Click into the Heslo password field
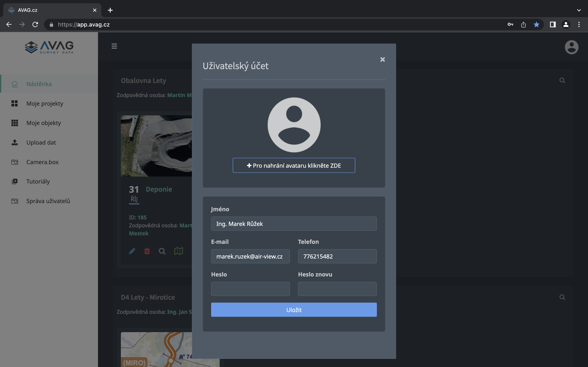Screen dimensions: 588x367 (x=250, y=289)
